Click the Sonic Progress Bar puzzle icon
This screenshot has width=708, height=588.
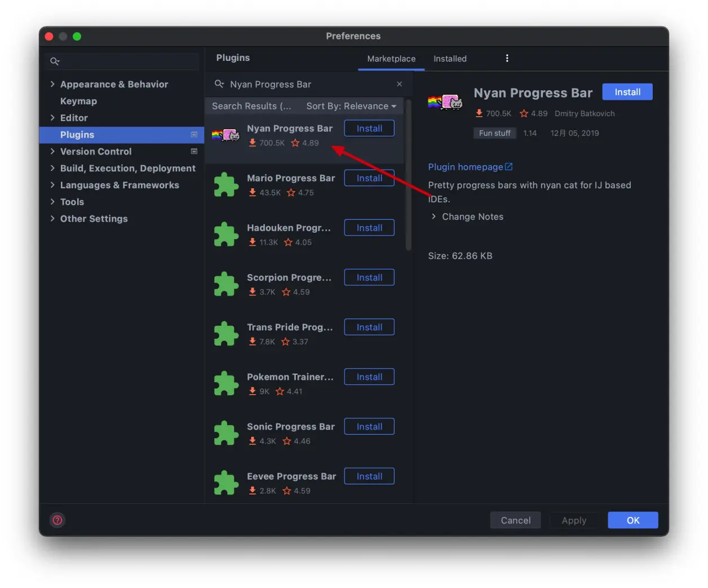[226, 433]
